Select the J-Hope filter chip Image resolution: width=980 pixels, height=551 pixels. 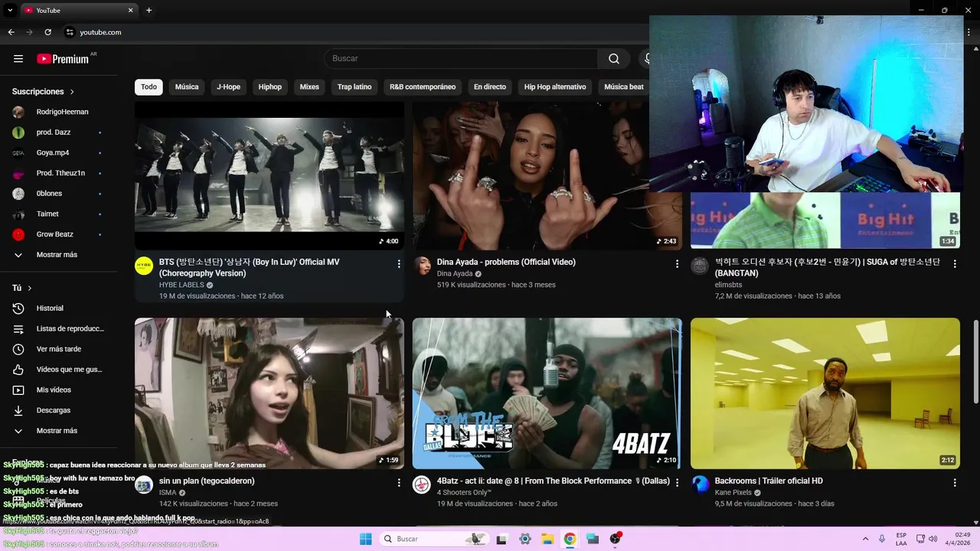pos(228,86)
